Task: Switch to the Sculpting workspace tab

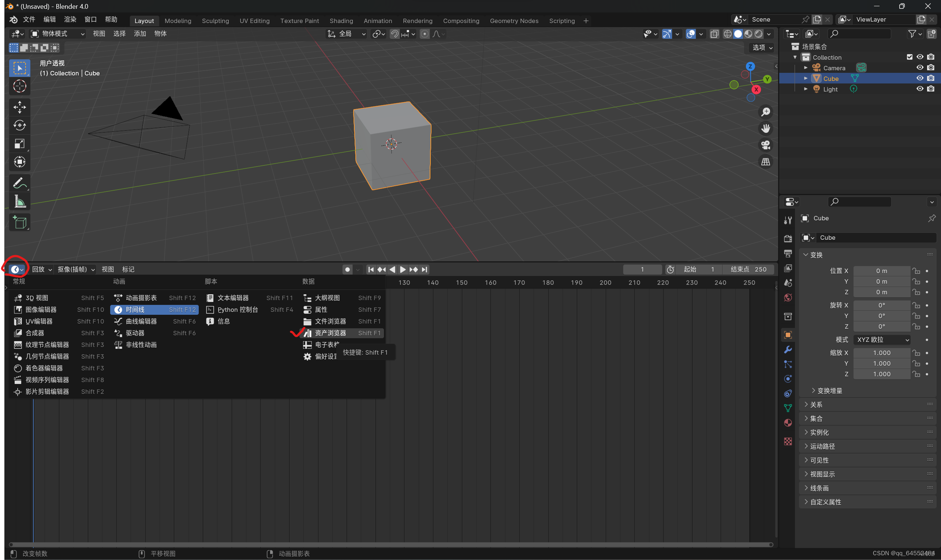Action: 215,21
